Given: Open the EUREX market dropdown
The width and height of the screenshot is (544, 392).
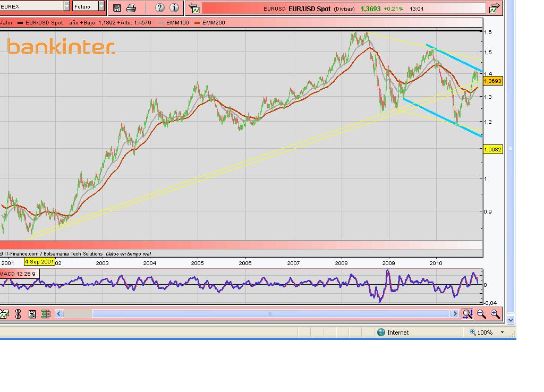Looking at the screenshot, I should tap(66, 6).
